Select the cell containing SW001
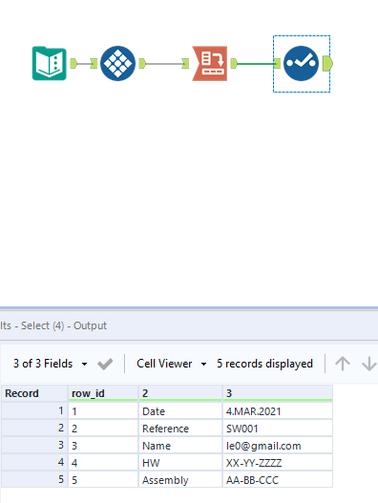 point(277,428)
